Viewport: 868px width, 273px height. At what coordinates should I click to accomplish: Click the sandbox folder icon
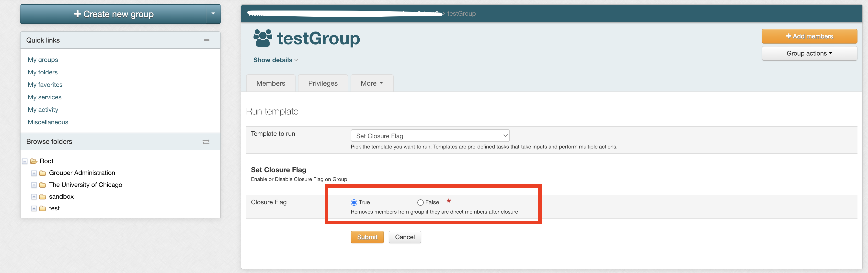[x=43, y=197]
